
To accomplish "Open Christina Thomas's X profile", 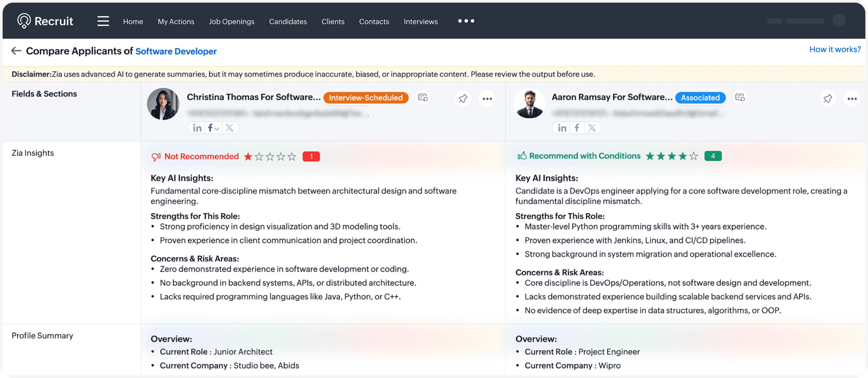I will [x=229, y=128].
